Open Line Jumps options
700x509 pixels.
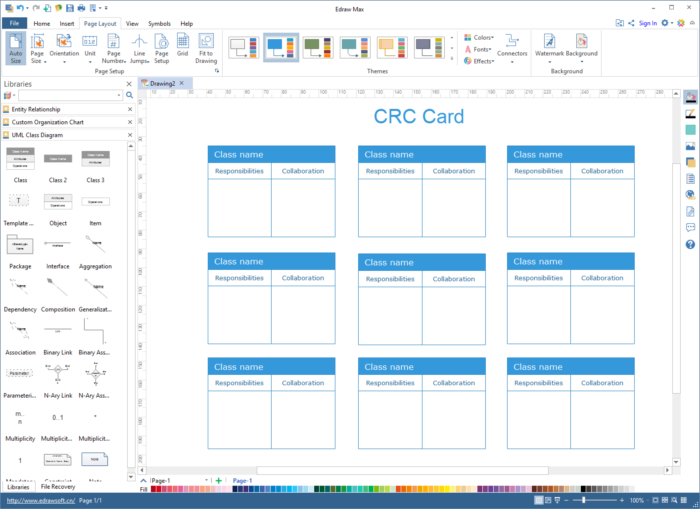tap(139, 49)
